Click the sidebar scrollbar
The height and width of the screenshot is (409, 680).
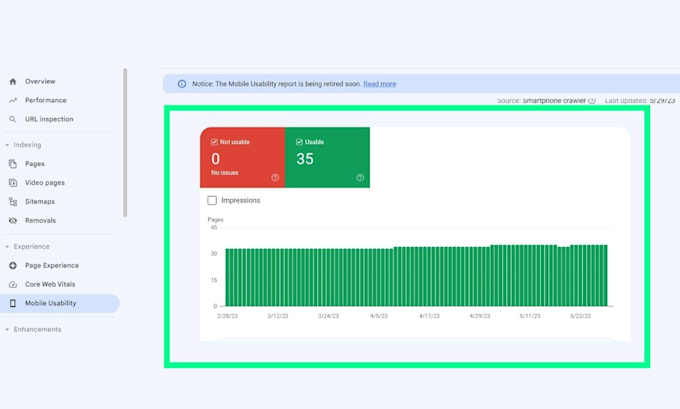[125, 142]
